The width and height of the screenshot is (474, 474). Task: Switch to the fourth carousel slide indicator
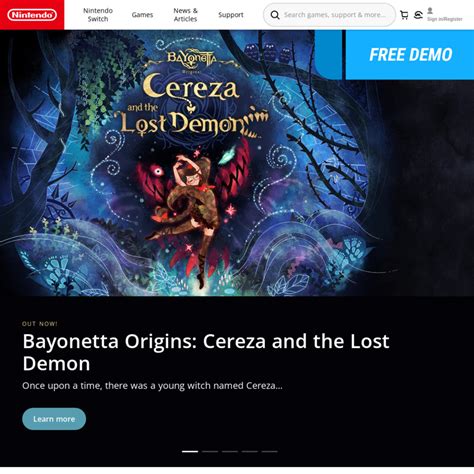tap(250, 451)
